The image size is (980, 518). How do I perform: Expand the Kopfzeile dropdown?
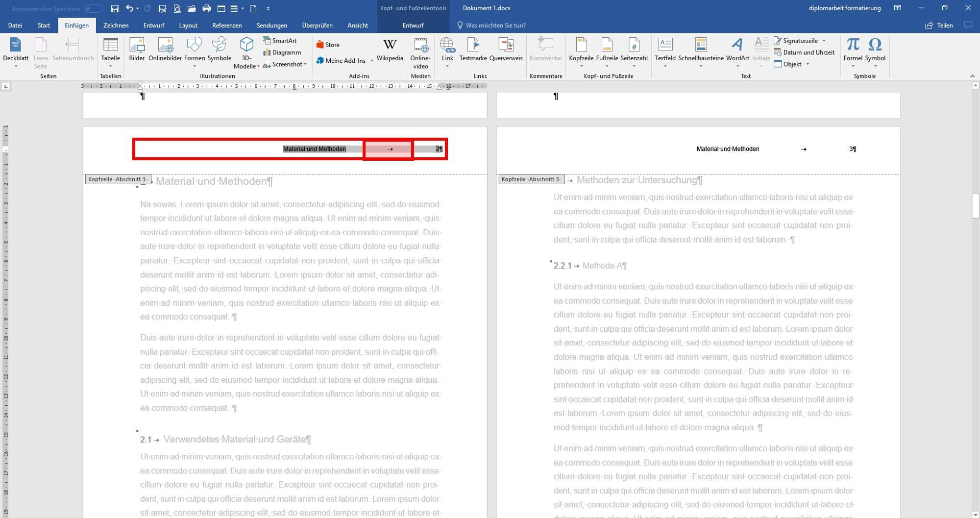pyautogui.click(x=581, y=66)
